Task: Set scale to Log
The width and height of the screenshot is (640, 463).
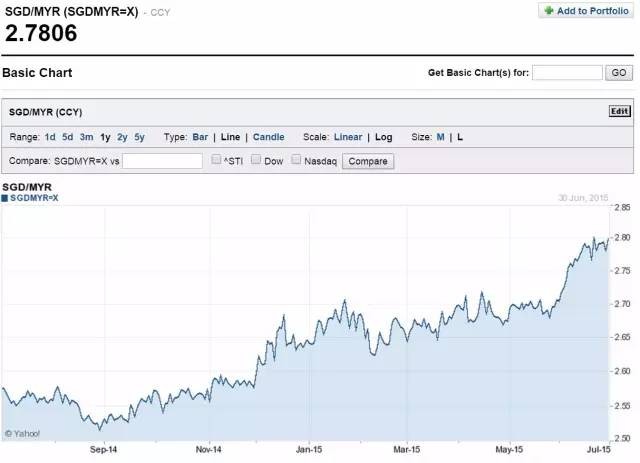Action: (x=384, y=137)
